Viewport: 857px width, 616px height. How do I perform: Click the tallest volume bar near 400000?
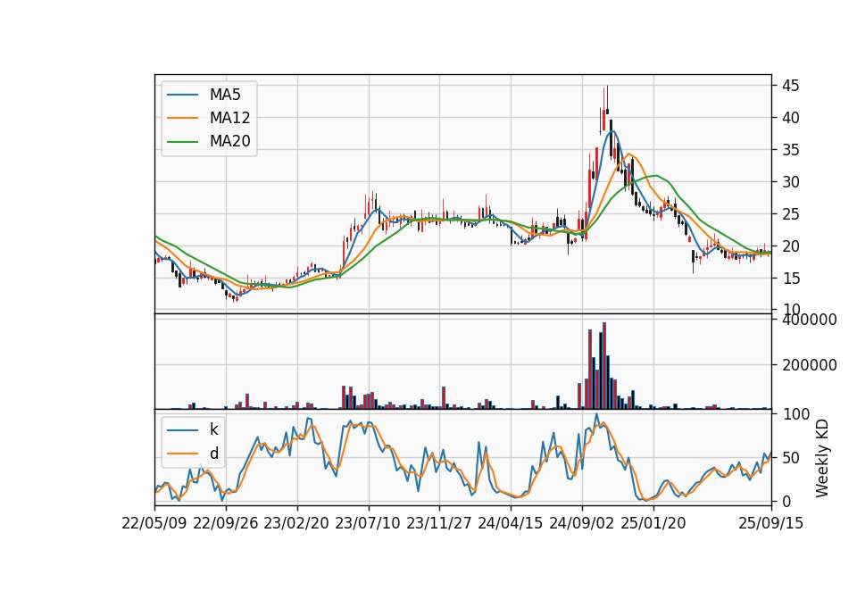[604, 366]
